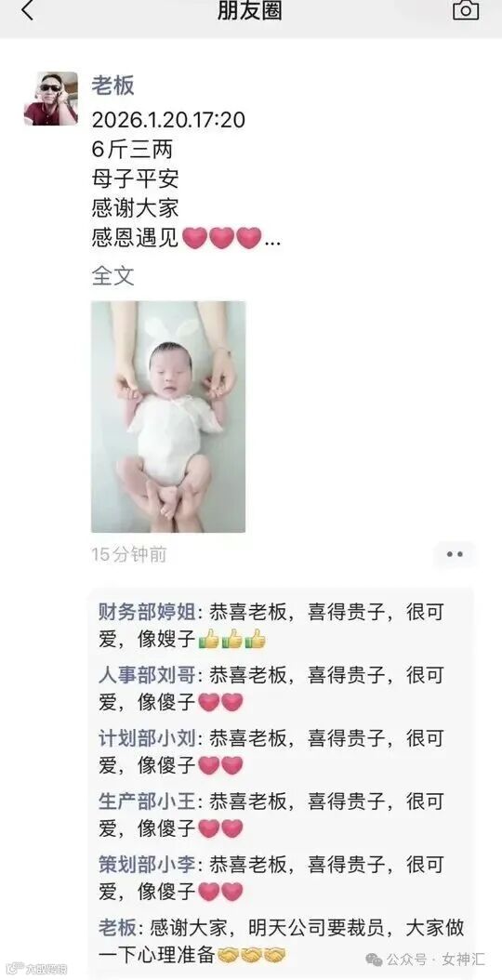Open 计划部小刘 commenter profile
This screenshot has height=980, width=502.
pyautogui.click(x=147, y=738)
